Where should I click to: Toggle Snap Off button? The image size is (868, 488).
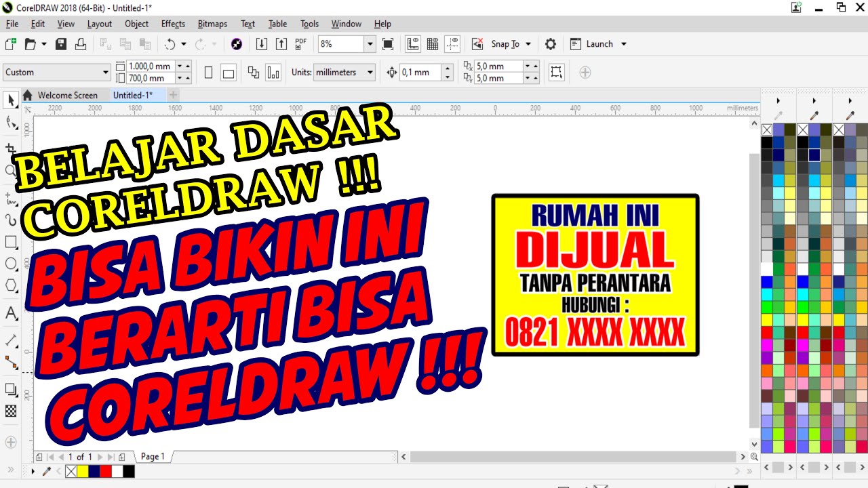tap(477, 44)
